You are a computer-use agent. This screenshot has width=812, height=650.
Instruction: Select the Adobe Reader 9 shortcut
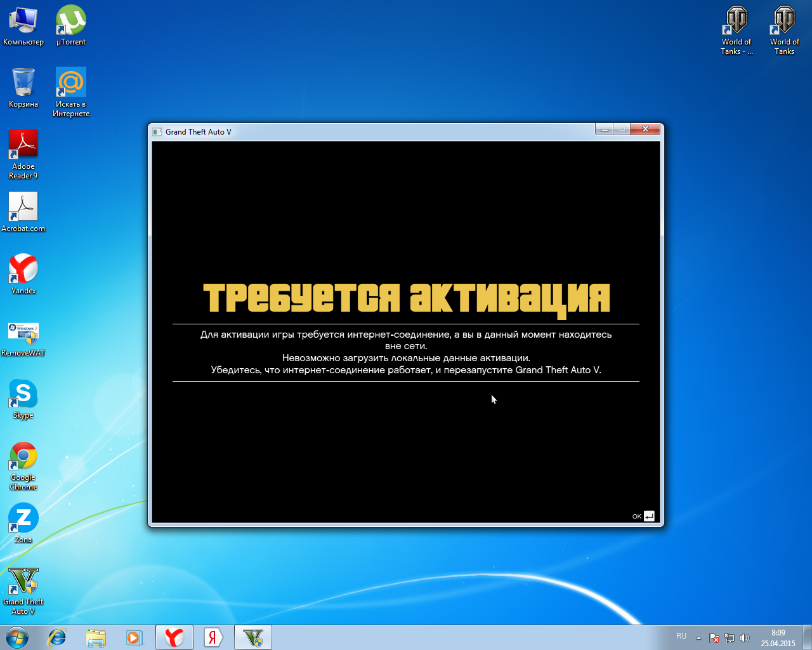click(23, 155)
